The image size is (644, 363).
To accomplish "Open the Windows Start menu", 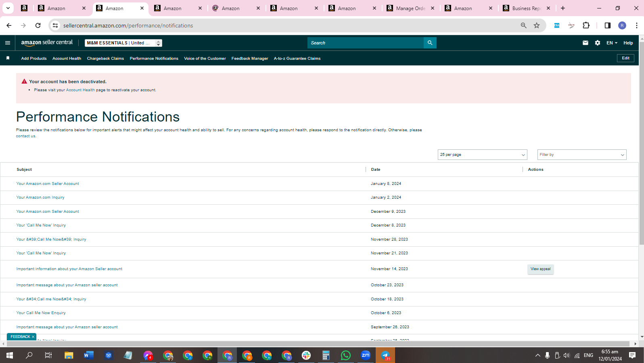I will (x=10, y=355).
